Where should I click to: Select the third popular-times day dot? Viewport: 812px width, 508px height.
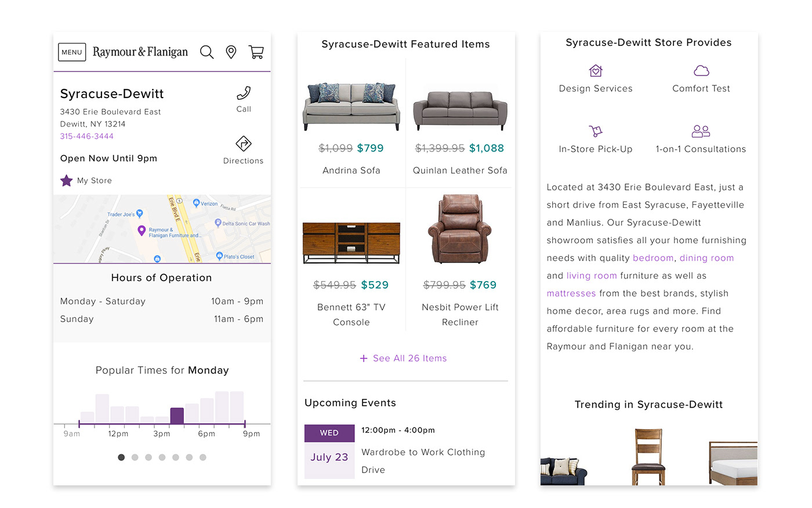[148, 457]
